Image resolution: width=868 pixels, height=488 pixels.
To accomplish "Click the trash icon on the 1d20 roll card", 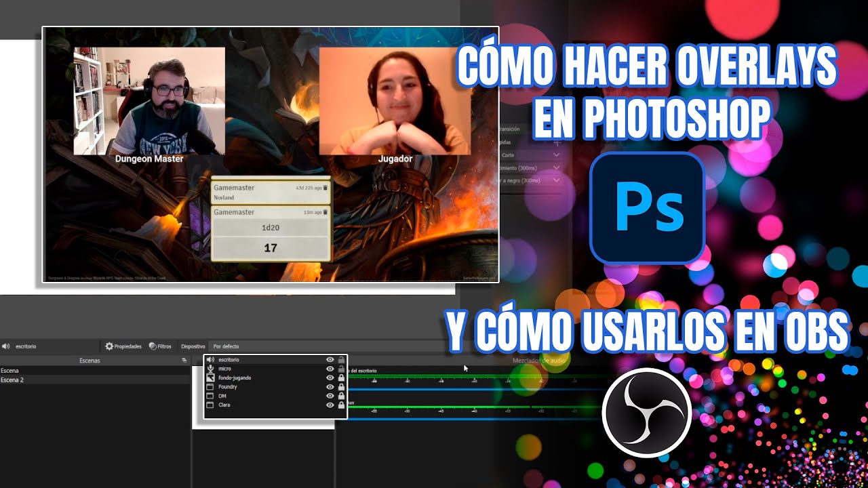I will [325, 212].
